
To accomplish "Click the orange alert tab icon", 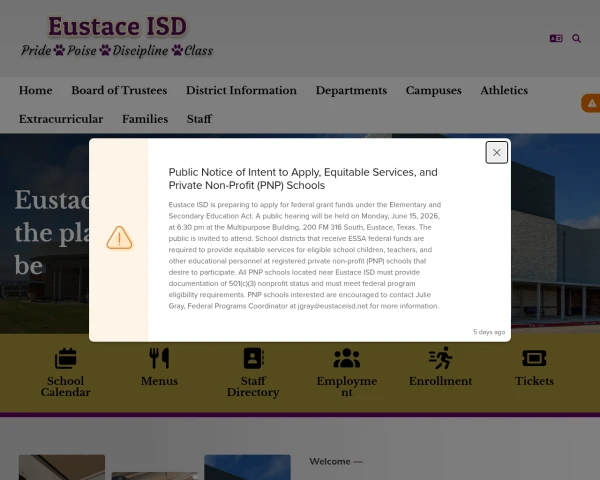I will coord(591,103).
